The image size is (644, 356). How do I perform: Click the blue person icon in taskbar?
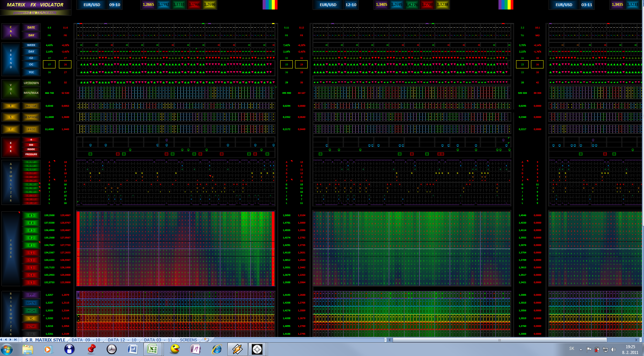69,349
